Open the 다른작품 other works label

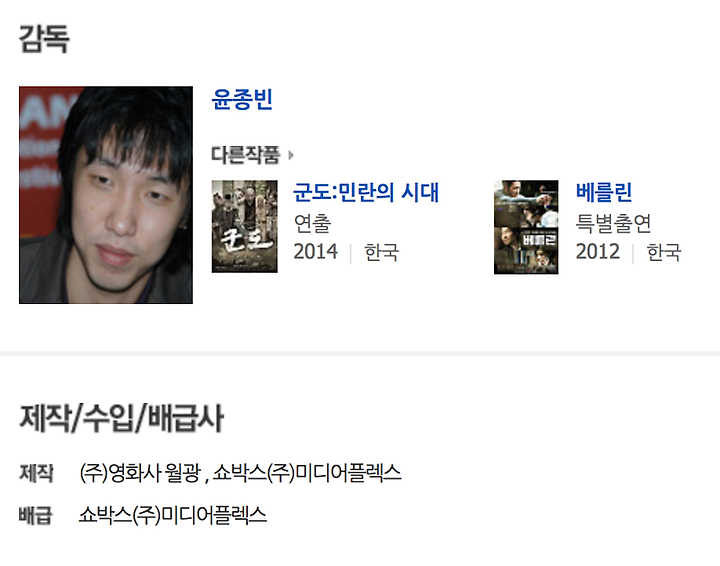pos(246,155)
